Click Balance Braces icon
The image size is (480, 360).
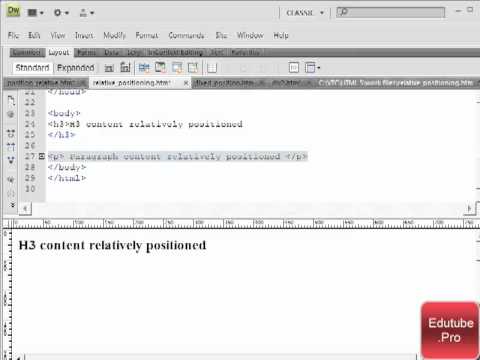click(x=11, y=193)
